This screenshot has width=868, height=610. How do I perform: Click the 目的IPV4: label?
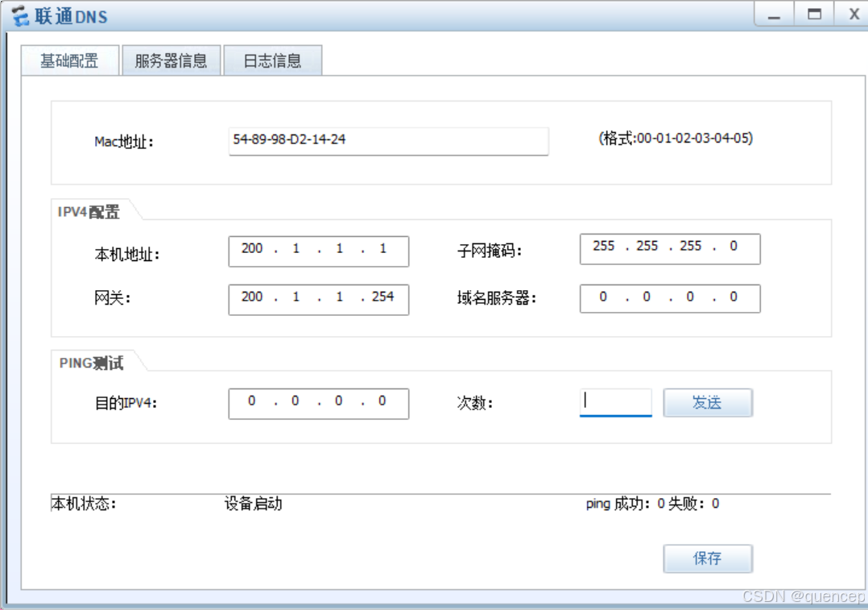126,403
